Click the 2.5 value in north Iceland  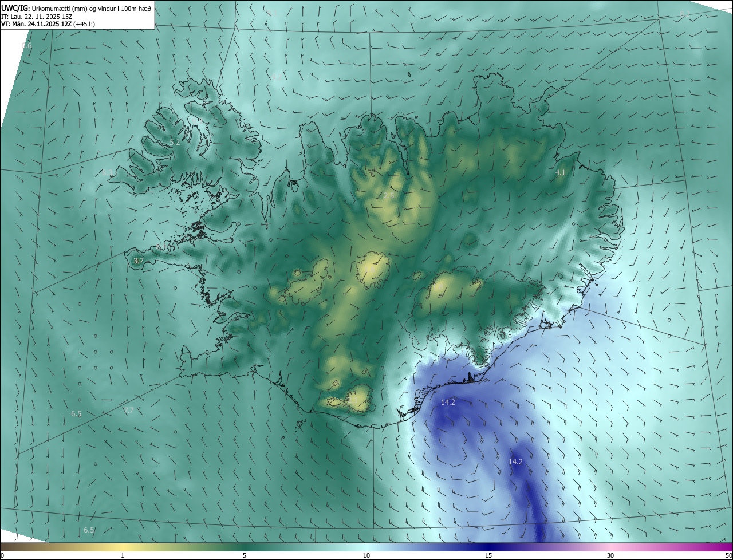click(x=389, y=196)
